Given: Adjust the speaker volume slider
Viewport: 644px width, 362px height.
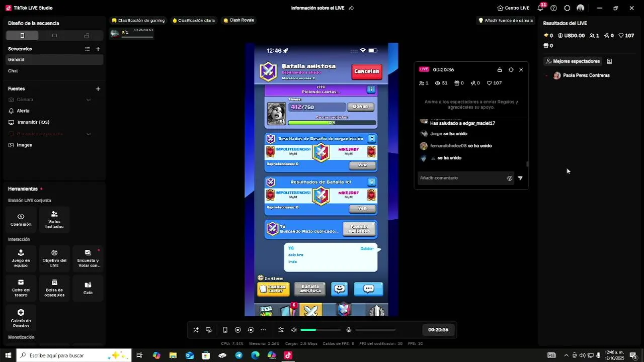Looking at the screenshot, I should click(x=320, y=330).
